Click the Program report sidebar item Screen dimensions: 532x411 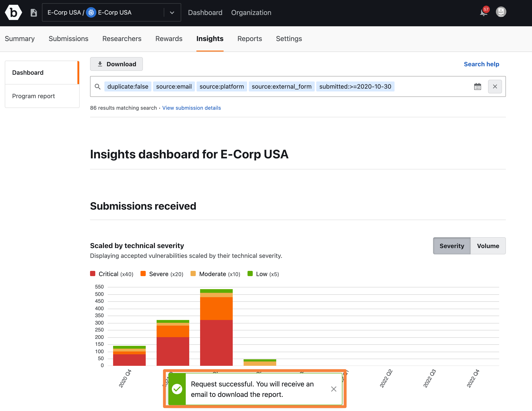pos(33,96)
